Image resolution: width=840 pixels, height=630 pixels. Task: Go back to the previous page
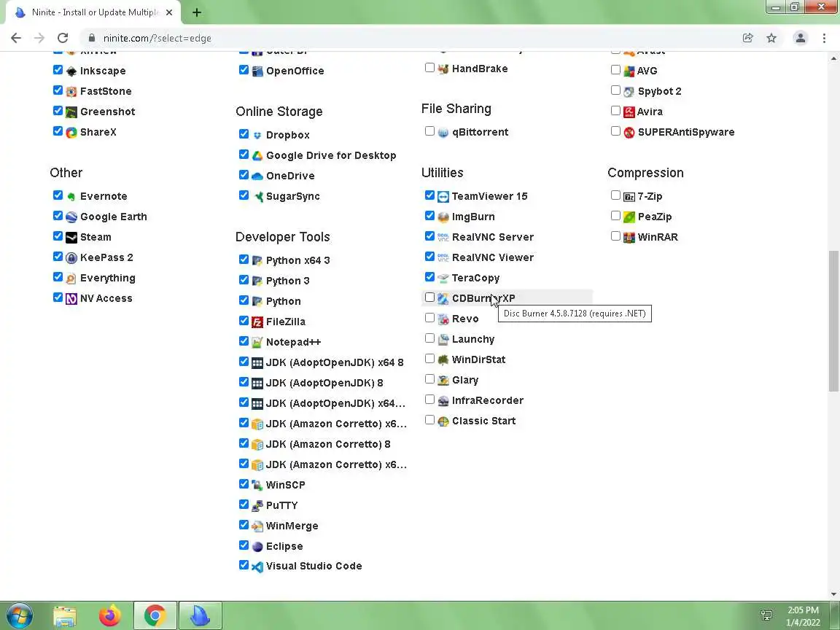click(x=16, y=38)
